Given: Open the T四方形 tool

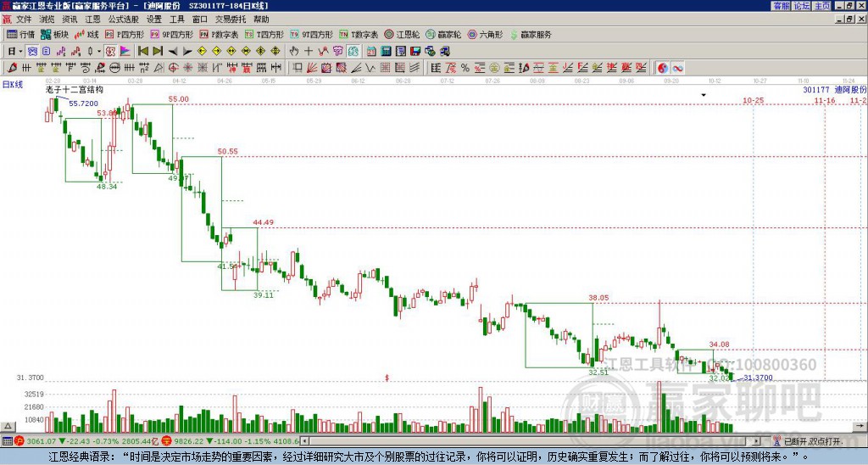Looking at the screenshot, I should 264,34.
